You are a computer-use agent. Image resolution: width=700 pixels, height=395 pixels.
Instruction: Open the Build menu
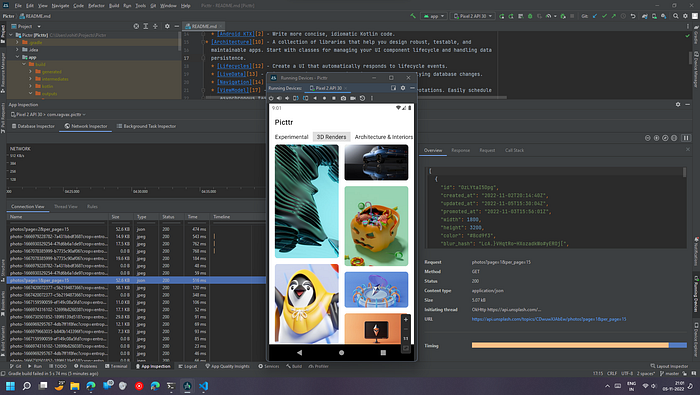pos(114,6)
